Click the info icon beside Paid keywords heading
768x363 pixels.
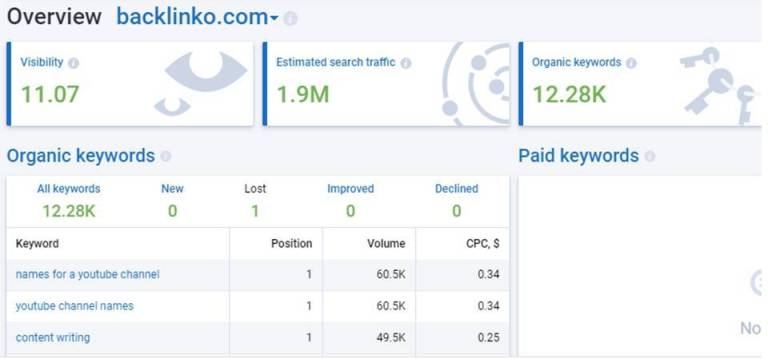pos(649,156)
